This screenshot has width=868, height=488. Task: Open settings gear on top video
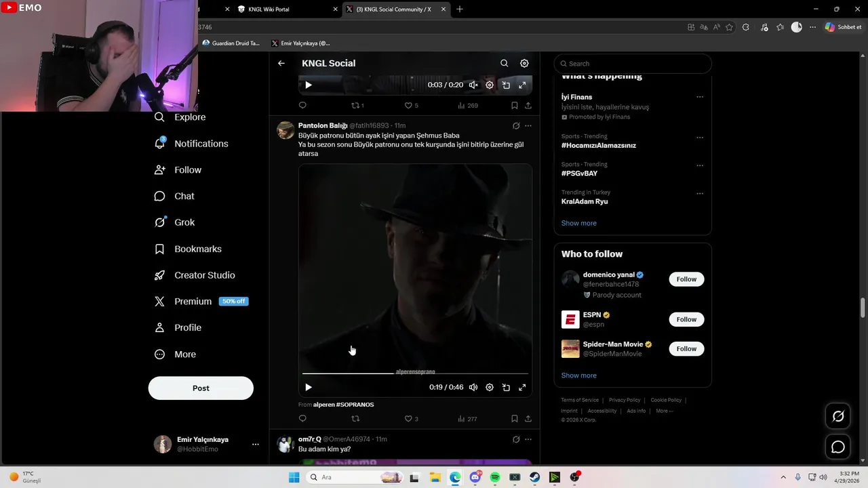[x=490, y=85]
